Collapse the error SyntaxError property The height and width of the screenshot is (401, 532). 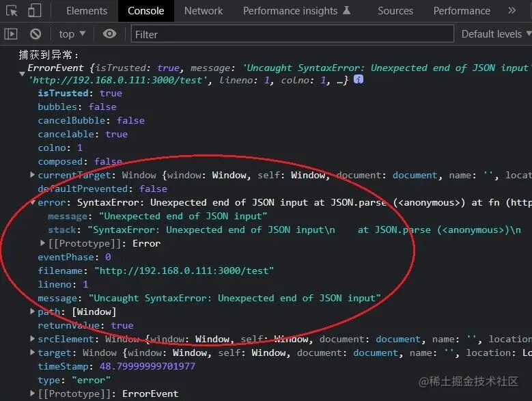[33, 202]
